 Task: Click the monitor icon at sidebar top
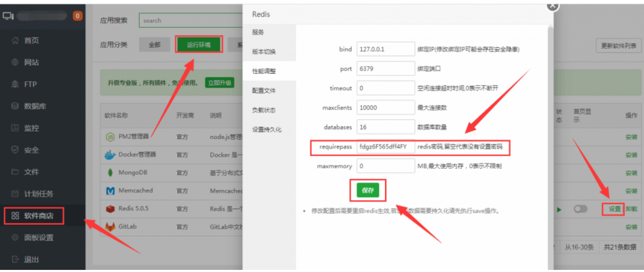(8, 16)
